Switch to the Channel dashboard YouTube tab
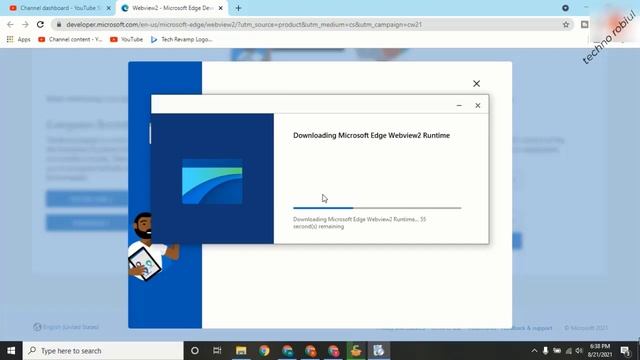 tap(59, 8)
